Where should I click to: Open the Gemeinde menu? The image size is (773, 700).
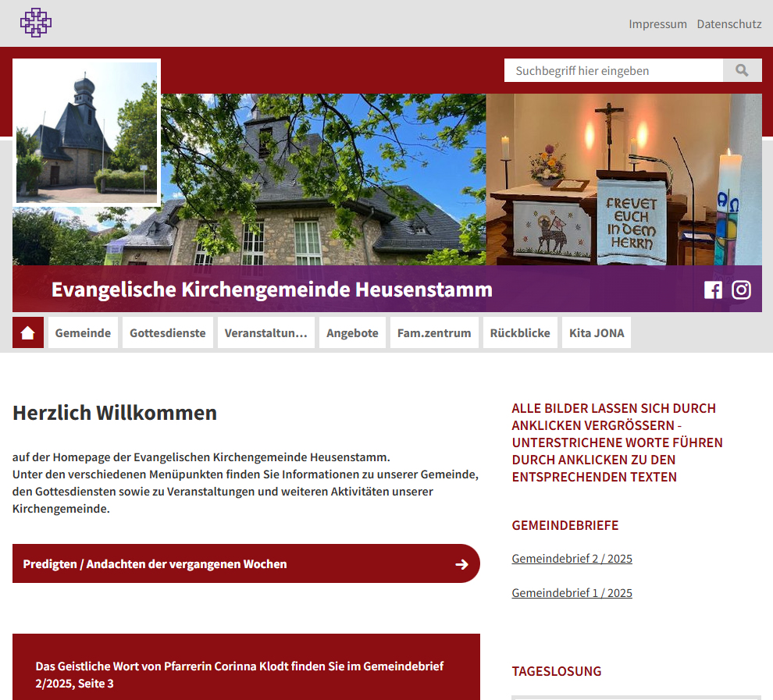[83, 332]
